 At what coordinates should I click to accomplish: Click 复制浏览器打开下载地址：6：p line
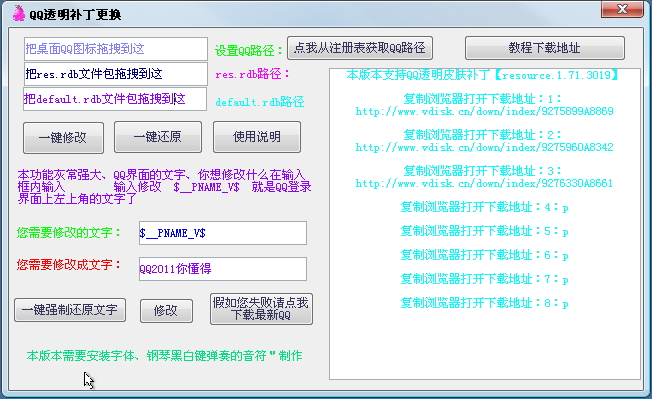(x=484, y=255)
